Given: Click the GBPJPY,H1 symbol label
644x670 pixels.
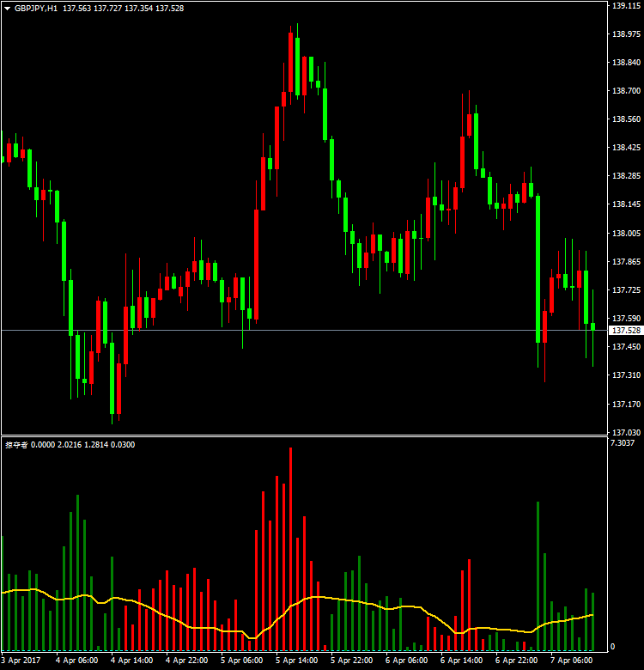Looking at the screenshot, I should (36, 9).
